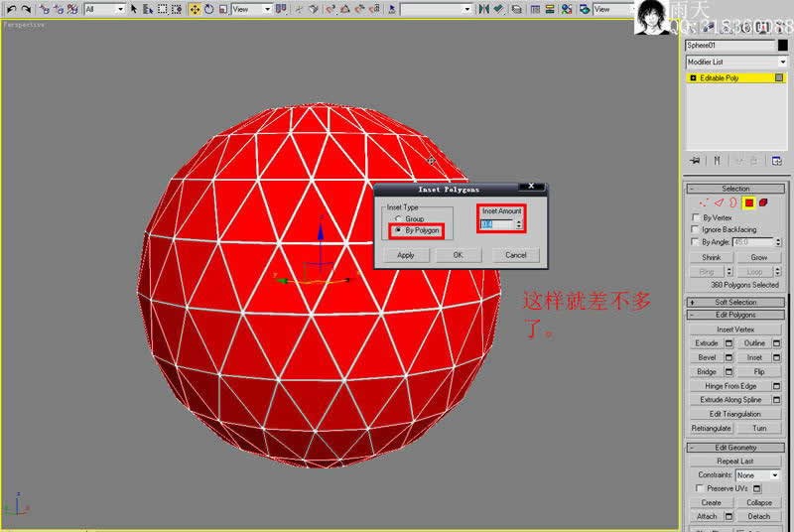The height and width of the screenshot is (532, 794).
Task: Collapse the Edit Geometry rollout
Action: 735,448
